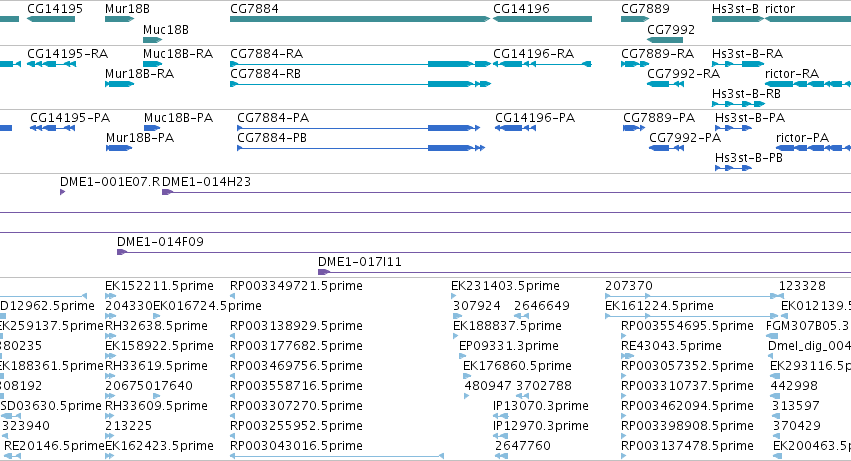This screenshot has width=851, height=461.
Task: Click the CG14195 gene label
Action: tap(55, 9)
